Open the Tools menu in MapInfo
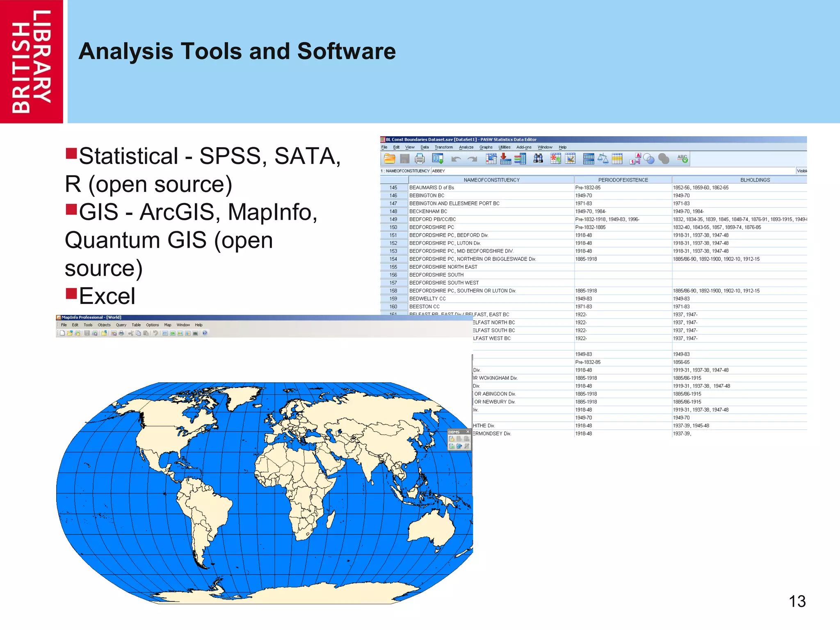 pos(88,325)
